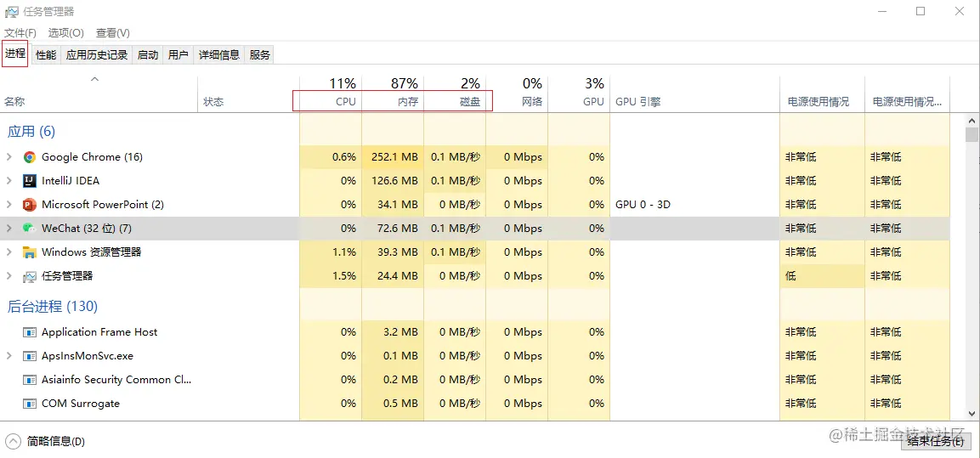Click the COM Surrogate process icon
Image resolution: width=980 pixels, height=458 pixels.
coord(30,404)
